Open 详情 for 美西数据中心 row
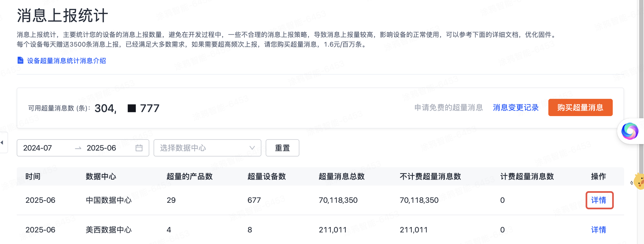The image size is (644, 244). click(599, 230)
